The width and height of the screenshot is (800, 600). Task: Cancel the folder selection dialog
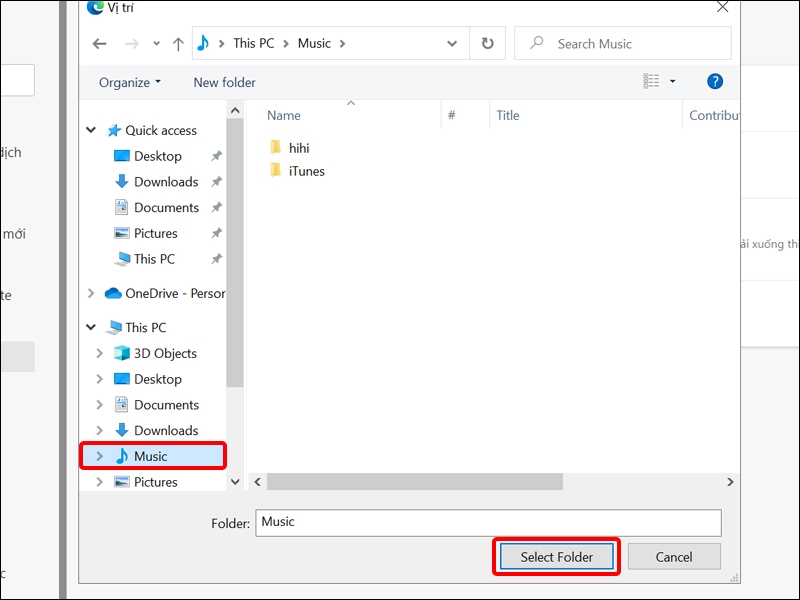click(674, 557)
